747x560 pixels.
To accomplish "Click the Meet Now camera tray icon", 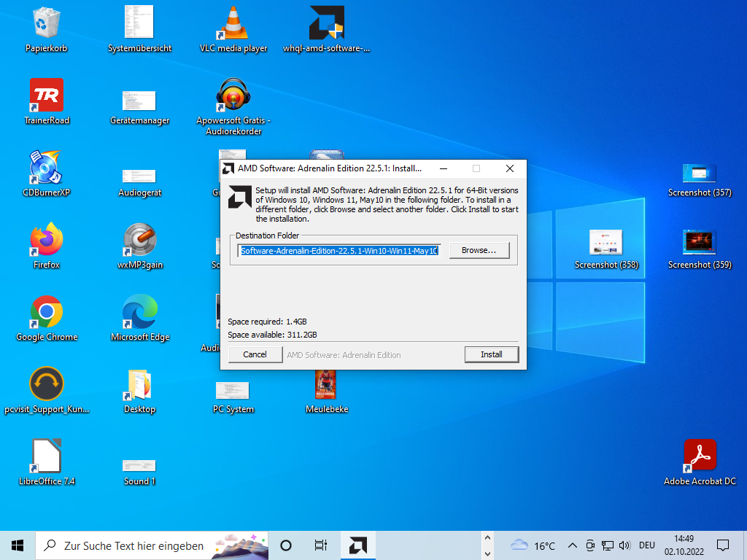I will click(590, 545).
